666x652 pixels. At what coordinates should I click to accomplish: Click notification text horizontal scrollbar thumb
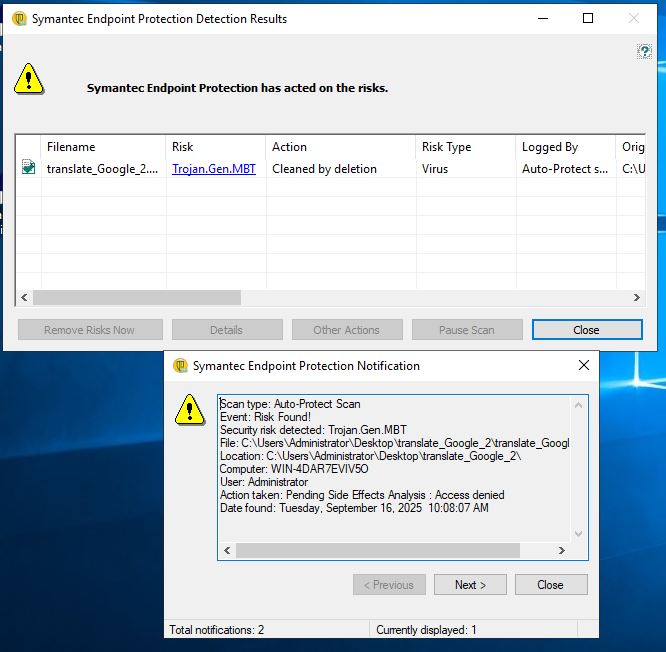[x=378, y=550]
